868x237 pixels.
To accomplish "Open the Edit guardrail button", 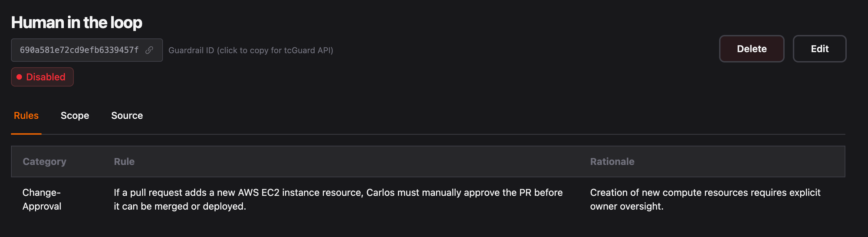I will click(x=819, y=49).
